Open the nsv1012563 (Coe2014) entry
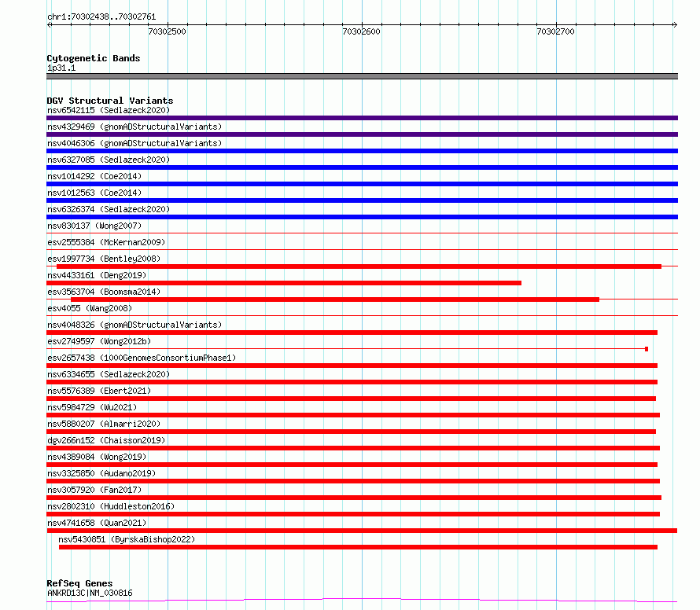Viewport: 700px width, 610px height. 94,193
